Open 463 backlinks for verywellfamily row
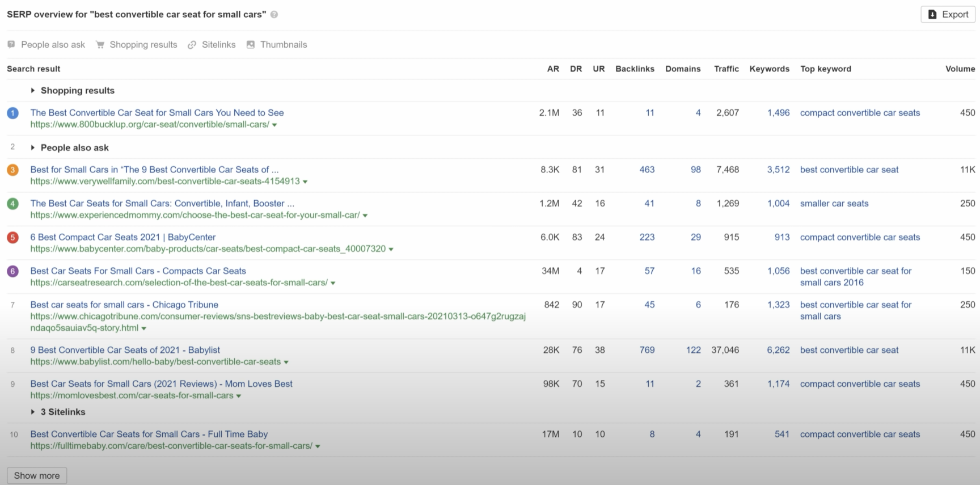This screenshot has width=980, height=485. [647, 170]
